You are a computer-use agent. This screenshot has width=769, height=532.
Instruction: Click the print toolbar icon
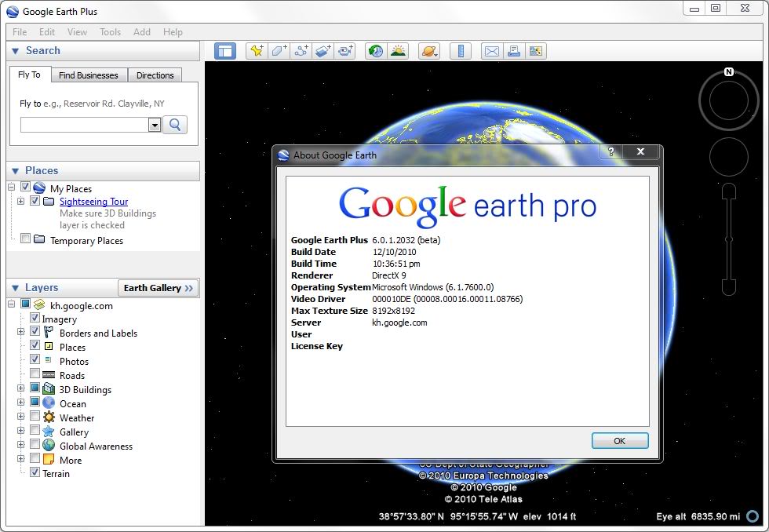[514, 51]
